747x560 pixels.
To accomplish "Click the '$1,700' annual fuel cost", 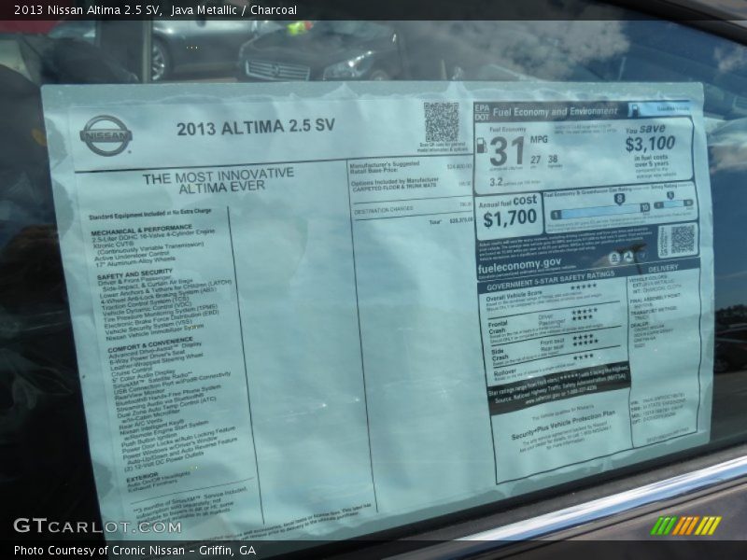I will coord(510,218).
